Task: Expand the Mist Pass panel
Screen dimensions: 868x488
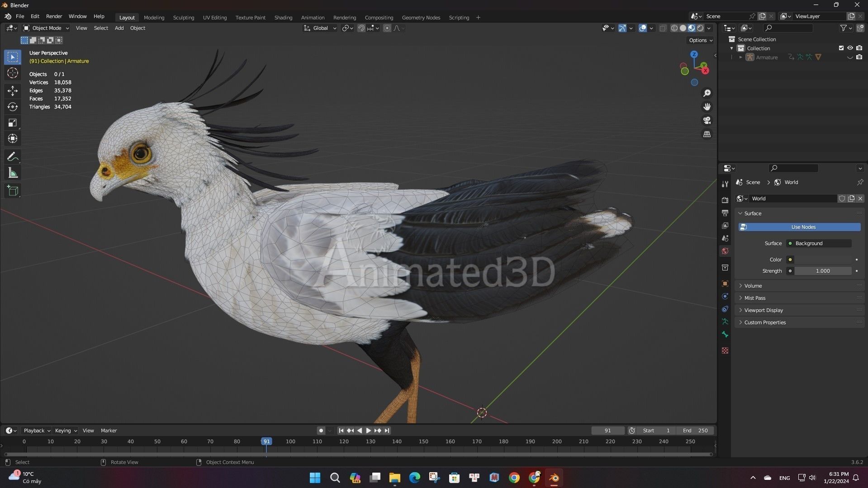Action: tap(799, 298)
